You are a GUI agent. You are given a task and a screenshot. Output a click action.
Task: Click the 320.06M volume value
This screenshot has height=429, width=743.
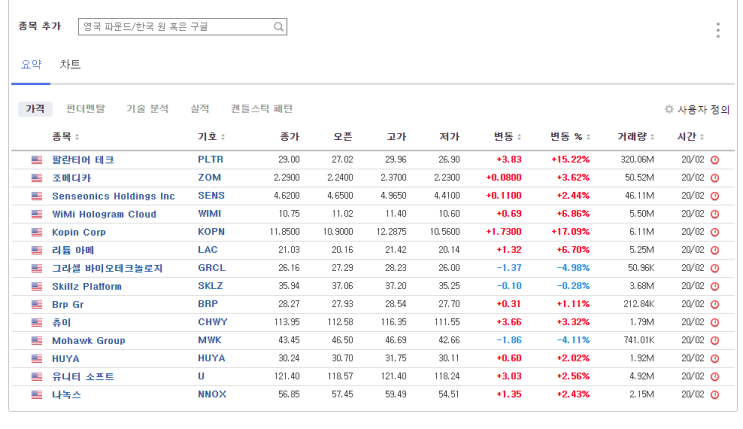(637, 160)
